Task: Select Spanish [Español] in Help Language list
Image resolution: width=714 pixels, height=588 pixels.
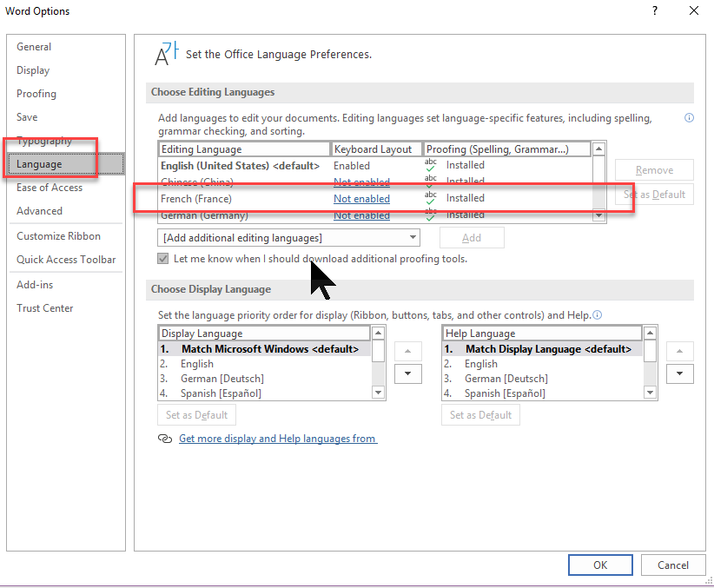Action: (543, 393)
